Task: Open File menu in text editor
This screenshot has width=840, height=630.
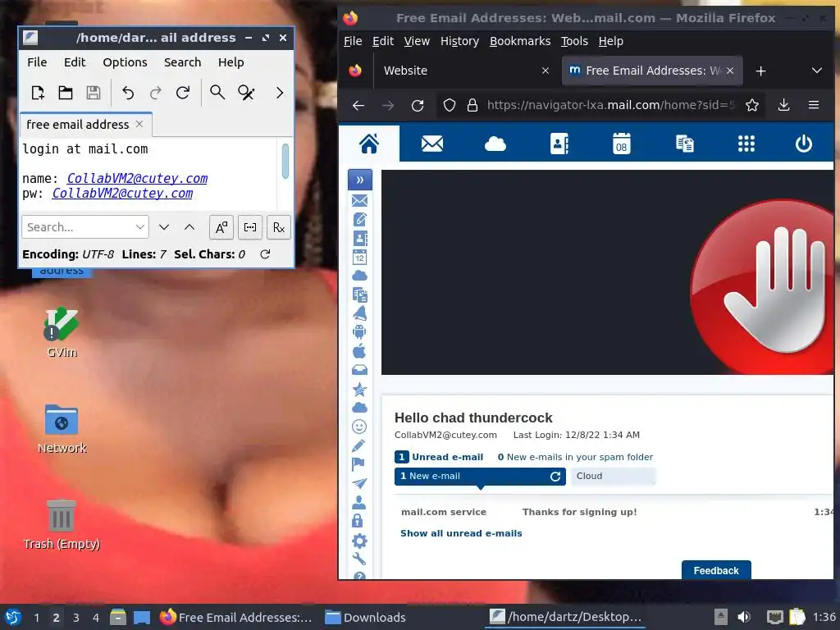Action: pos(37,62)
